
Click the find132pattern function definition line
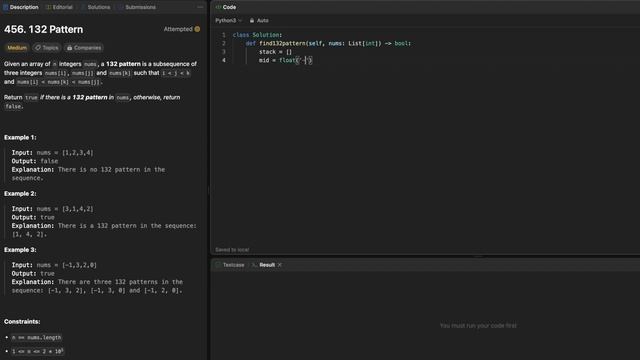[328, 43]
